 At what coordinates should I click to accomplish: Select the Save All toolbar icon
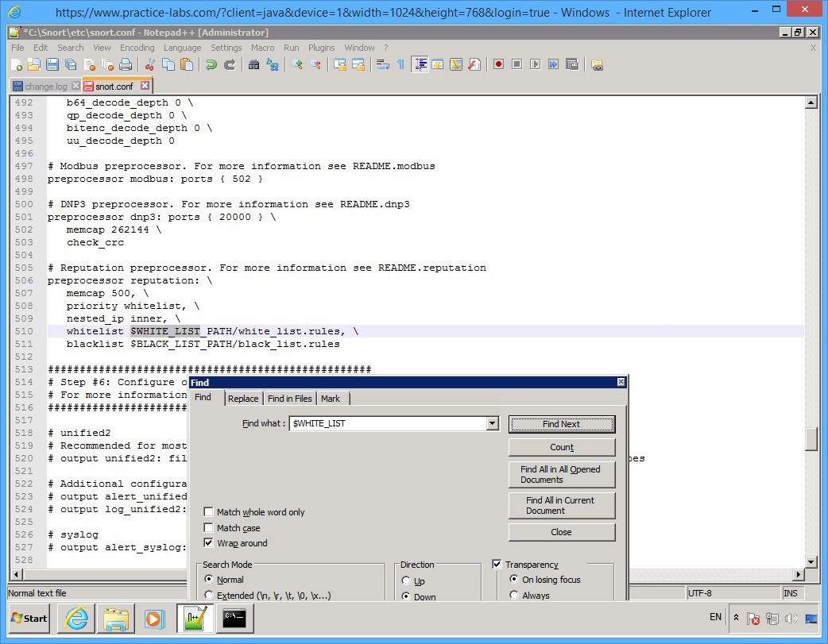(x=69, y=64)
